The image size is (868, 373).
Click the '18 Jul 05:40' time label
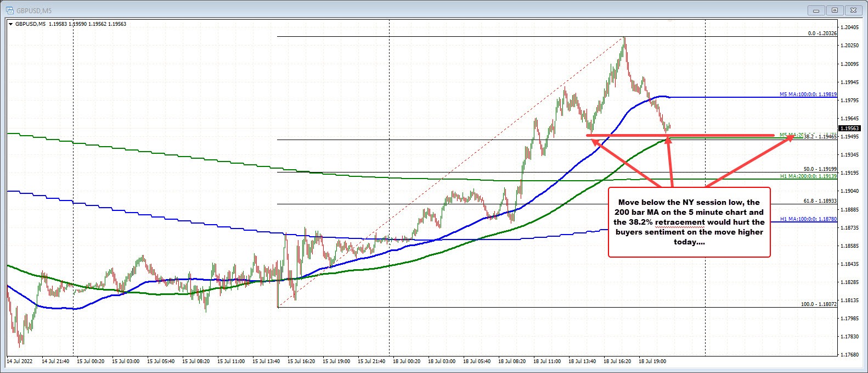[477, 362]
